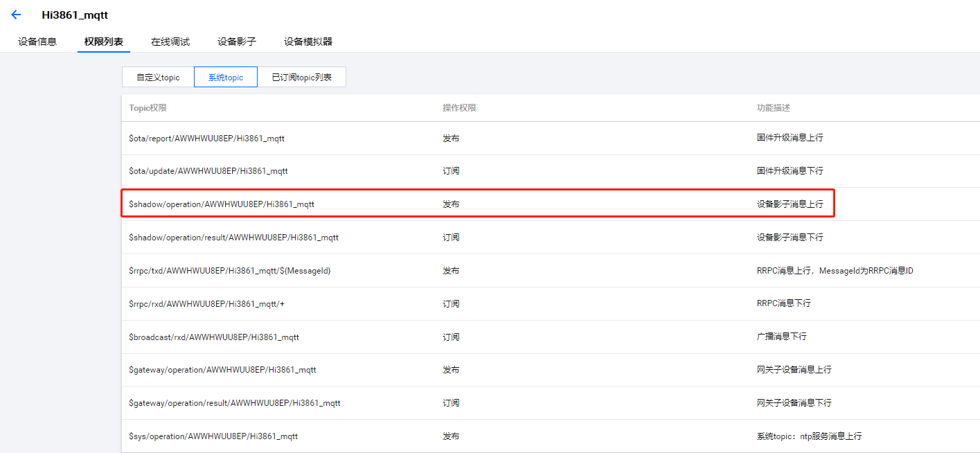Open the 在线调试 tab
The image size is (980, 453).
pyautogui.click(x=170, y=42)
